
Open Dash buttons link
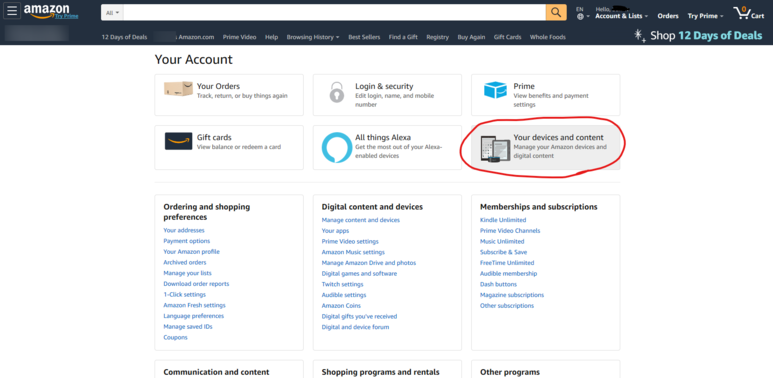click(498, 284)
